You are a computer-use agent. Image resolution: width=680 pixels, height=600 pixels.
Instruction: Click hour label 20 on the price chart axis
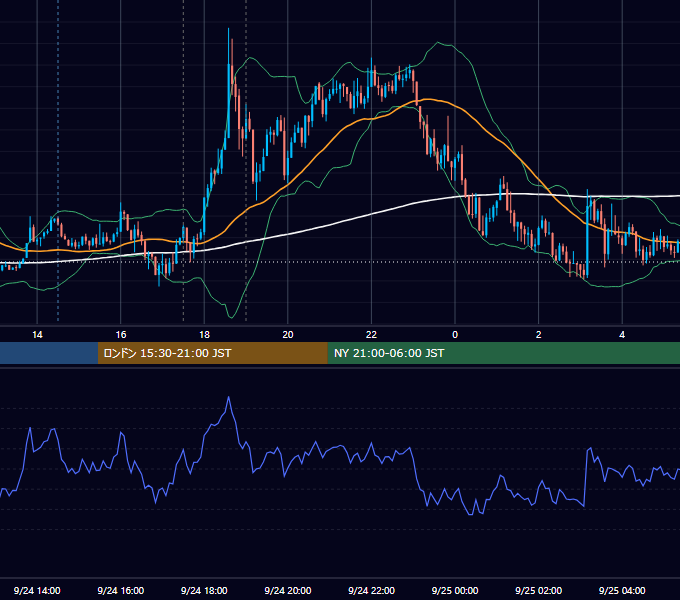[x=288, y=334]
